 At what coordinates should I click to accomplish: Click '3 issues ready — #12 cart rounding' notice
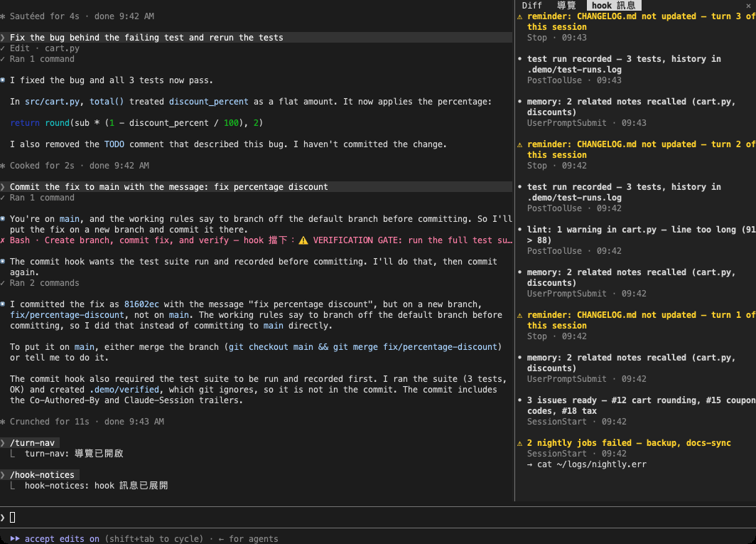tap(641, 406)
